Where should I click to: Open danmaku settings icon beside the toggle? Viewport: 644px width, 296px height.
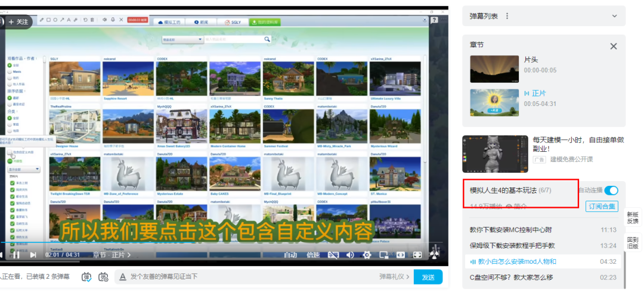(x=103, y=277)
